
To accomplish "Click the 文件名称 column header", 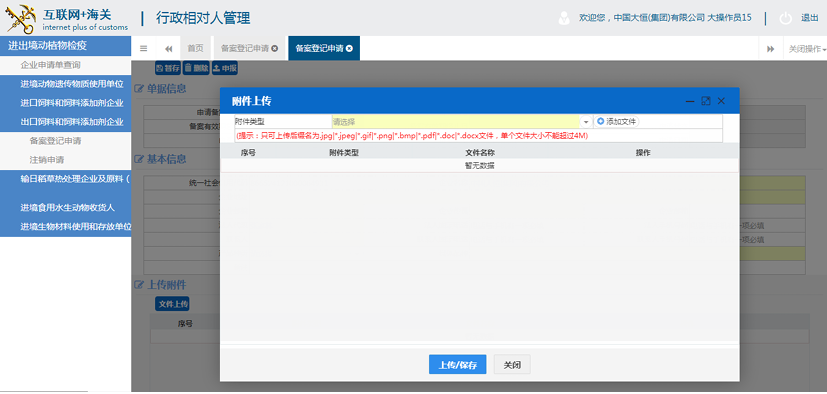I will point(480,152).
